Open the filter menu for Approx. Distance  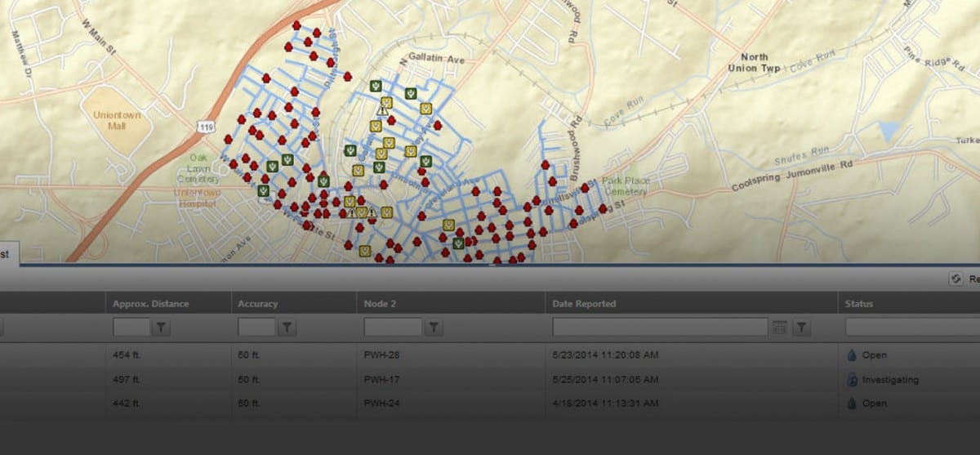pyautogui.click(x=161, y=328)
